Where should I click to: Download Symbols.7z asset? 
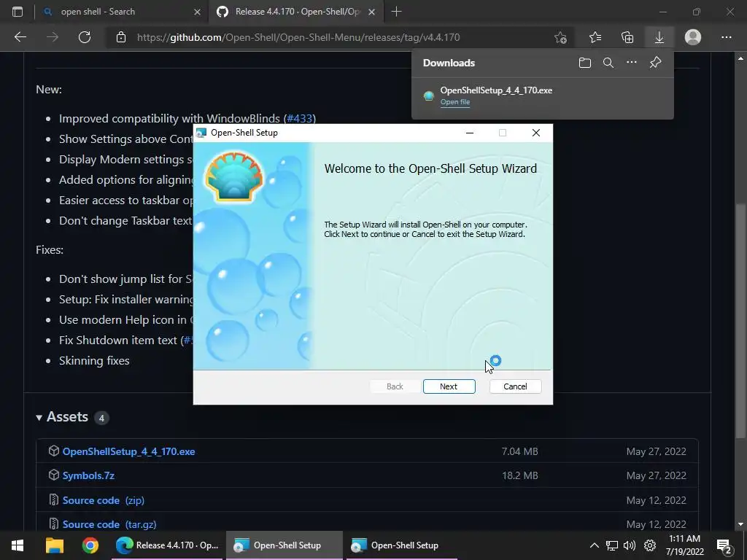pyautogui.click(x=88, y=475)
